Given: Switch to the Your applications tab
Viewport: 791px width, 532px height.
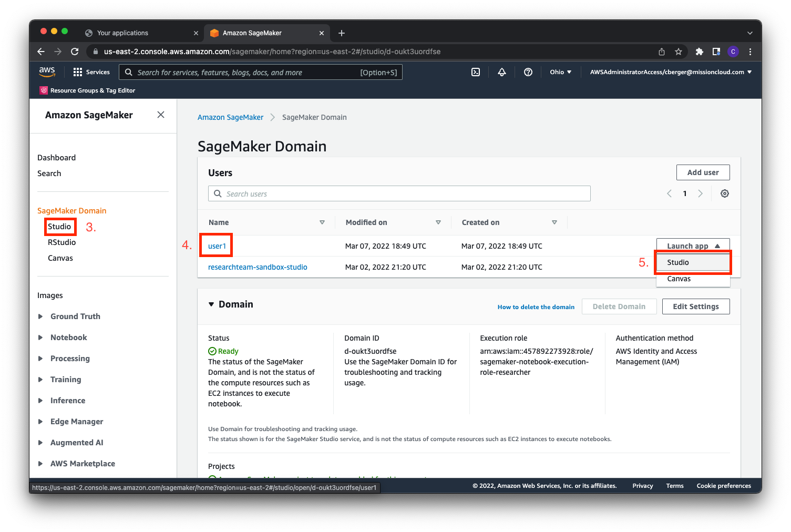Looking at the screenshot, I should 122,33.
